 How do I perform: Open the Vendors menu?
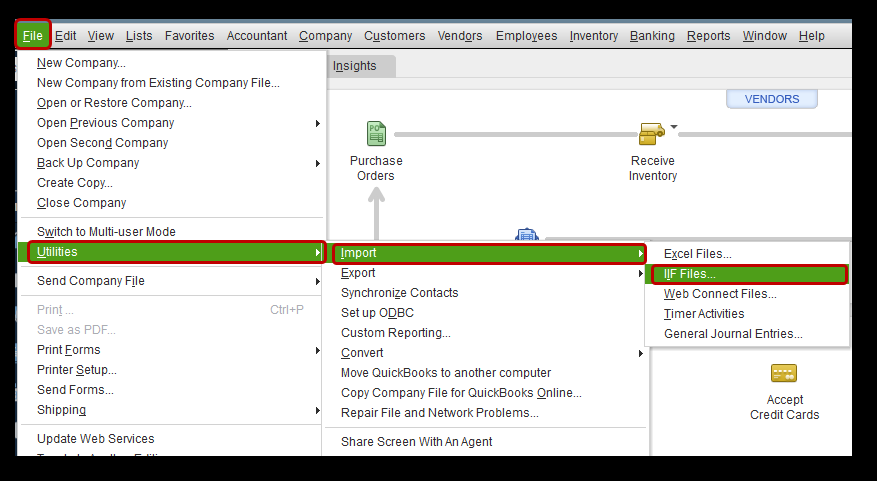(x=460, y=36)
